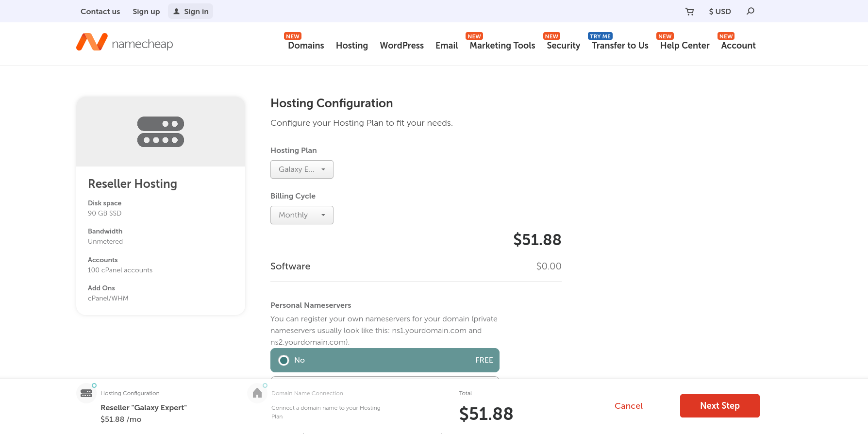This screenshot has height=434, width=868.
Task: Open the Domains menu
Action: point(306,46)
